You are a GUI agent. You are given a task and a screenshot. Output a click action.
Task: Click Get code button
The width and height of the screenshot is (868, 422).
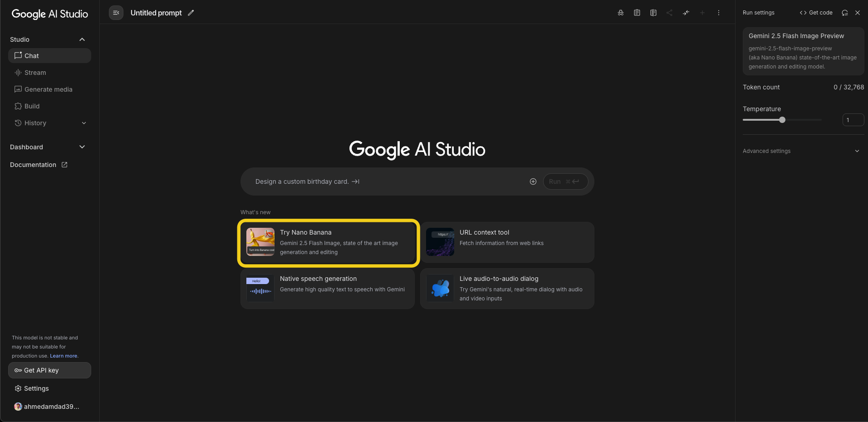tap(816, 13)
